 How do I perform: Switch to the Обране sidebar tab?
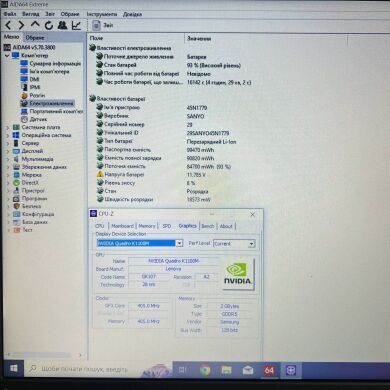pyautogui.click(x=35, y=38)
